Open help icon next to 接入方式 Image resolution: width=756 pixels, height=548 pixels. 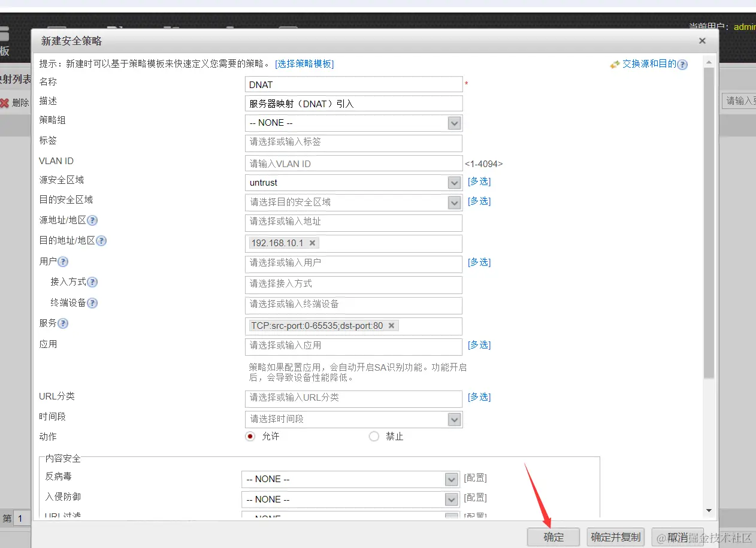click(92, 282)
